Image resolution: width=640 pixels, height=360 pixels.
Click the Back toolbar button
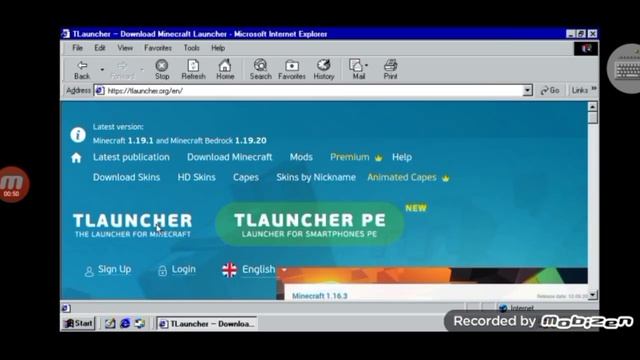pos(82,69)
